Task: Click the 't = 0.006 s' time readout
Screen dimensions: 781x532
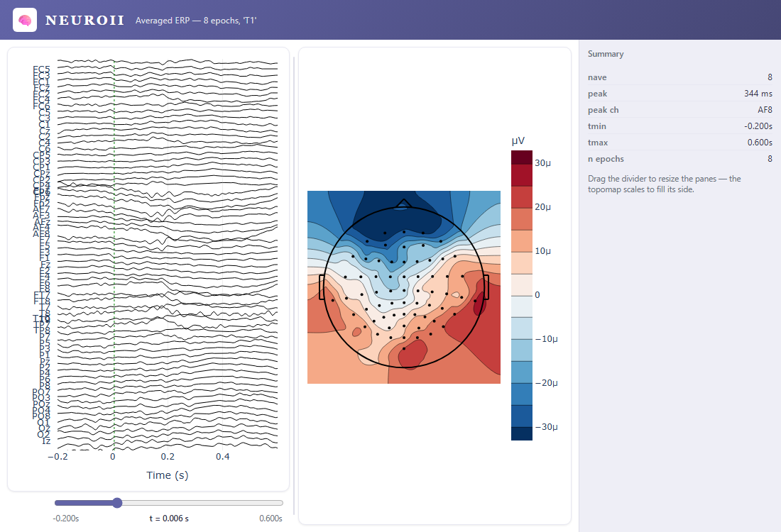Action: point(169,519)
